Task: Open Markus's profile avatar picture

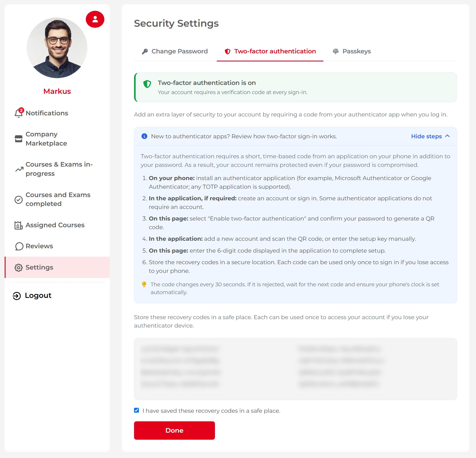Action: point(57,48)
